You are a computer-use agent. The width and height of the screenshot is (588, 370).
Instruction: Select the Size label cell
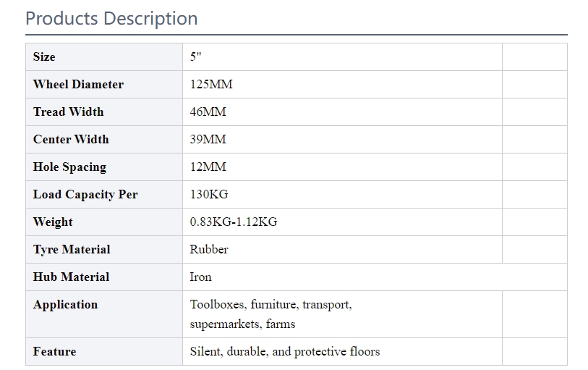coord(104,56)
